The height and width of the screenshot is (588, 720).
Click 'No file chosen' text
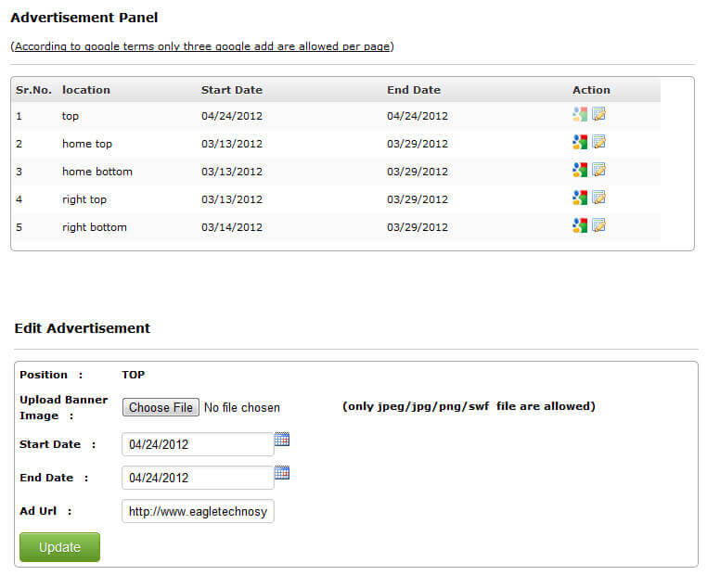[242, 407]
